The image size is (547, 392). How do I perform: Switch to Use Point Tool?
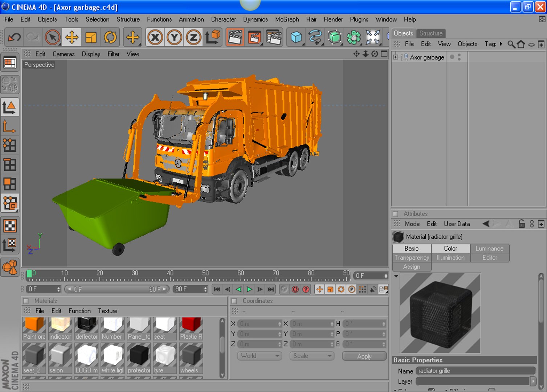coord(10,145)
